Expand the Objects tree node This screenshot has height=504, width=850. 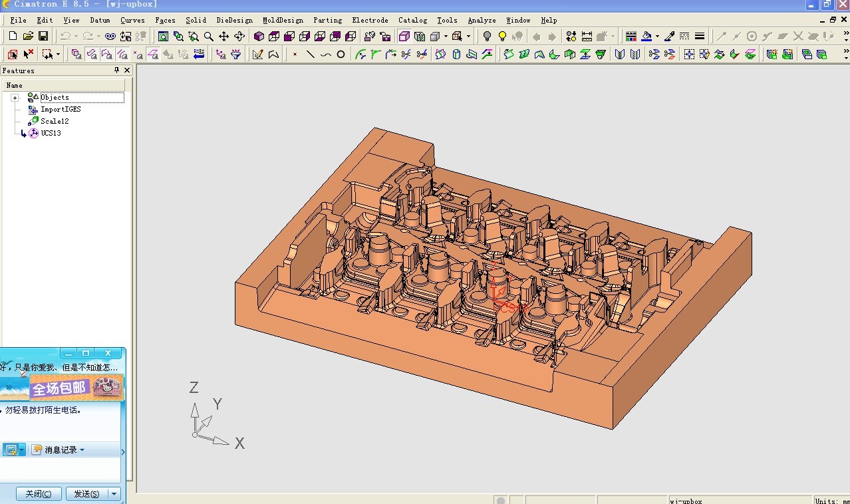click(15, 98)
